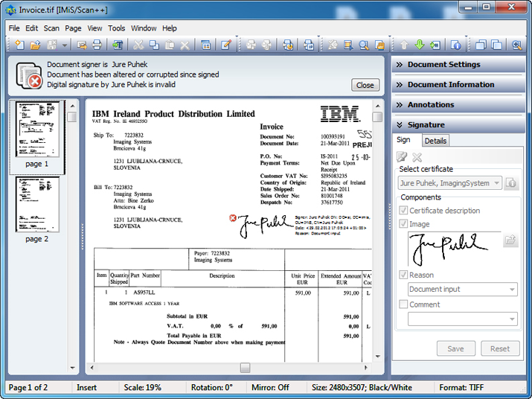Click the go to page number icon
The width and height of the screenshot is (532, 399).
pos(435,45)
